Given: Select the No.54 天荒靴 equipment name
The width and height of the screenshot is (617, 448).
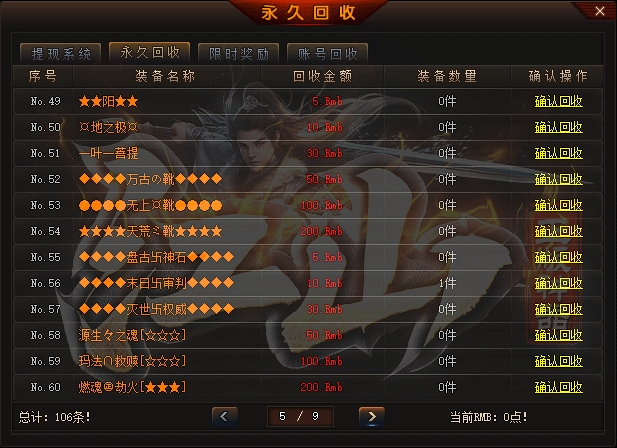Looking at the screenshot, I should (150, 231).
